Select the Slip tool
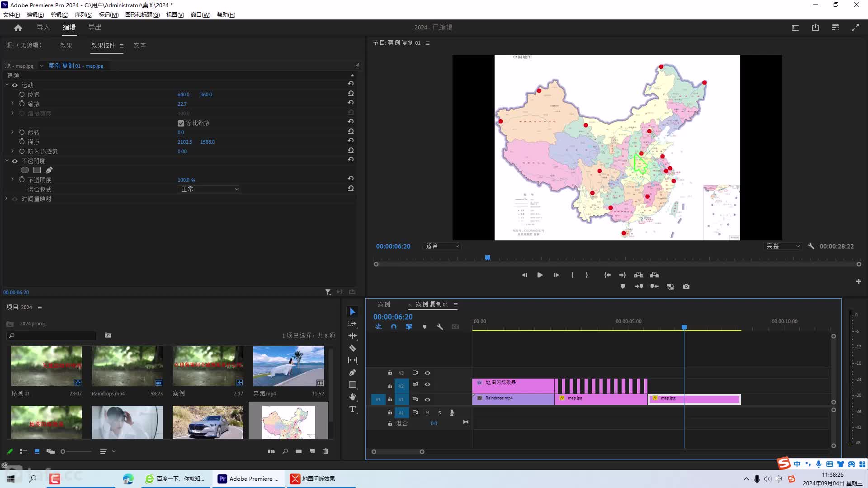The height and width of the screenshot is (488, 868). [x=353, y=360]
